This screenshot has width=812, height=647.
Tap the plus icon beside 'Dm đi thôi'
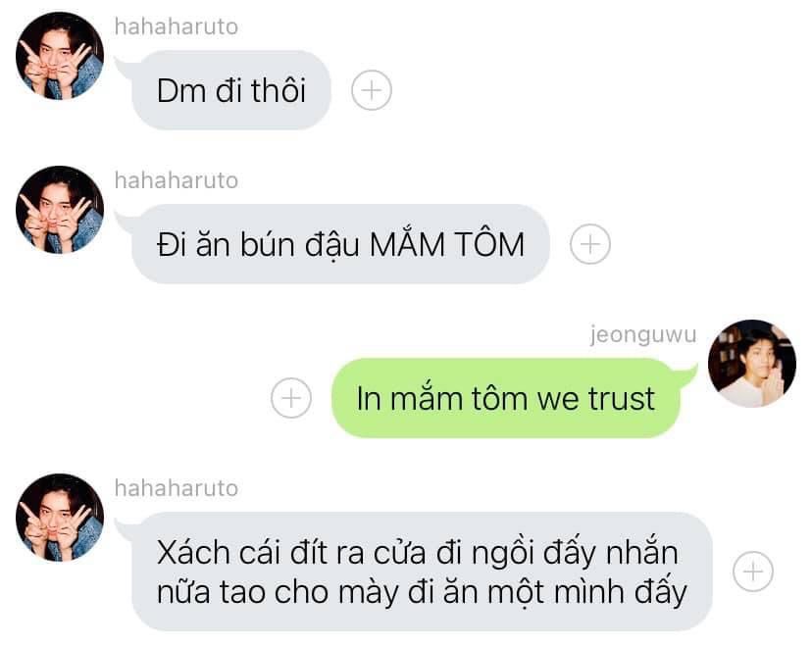372,90
